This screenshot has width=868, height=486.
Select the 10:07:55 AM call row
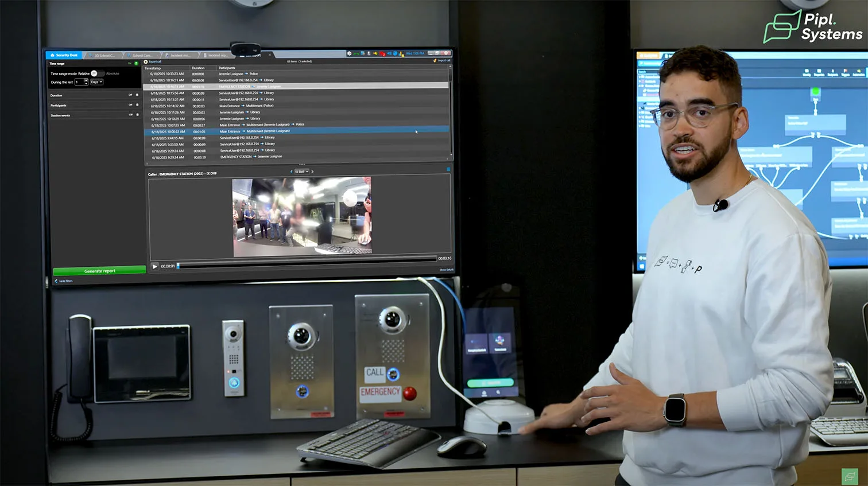[x=296, y=125]
